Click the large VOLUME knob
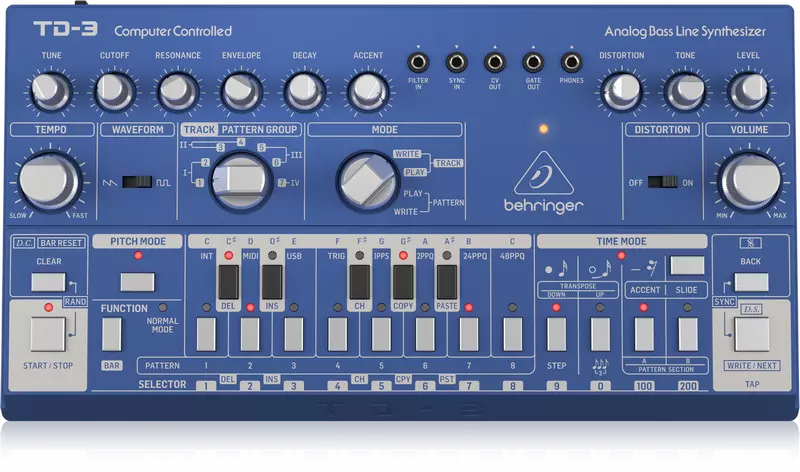This screenshot has width=800, height=472. tap(749, 181)
